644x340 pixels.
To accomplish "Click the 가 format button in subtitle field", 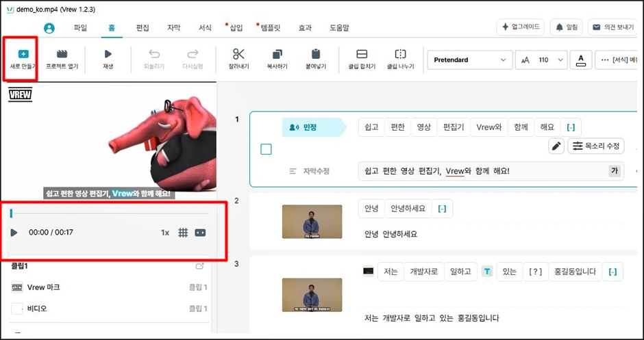I will pos(615,171).
